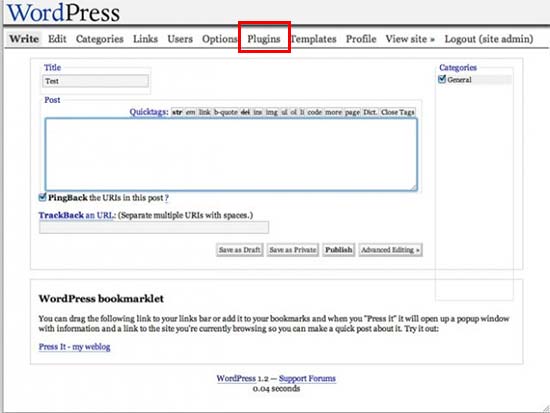Insert ordered list with ol quicktag

(294, 112)
